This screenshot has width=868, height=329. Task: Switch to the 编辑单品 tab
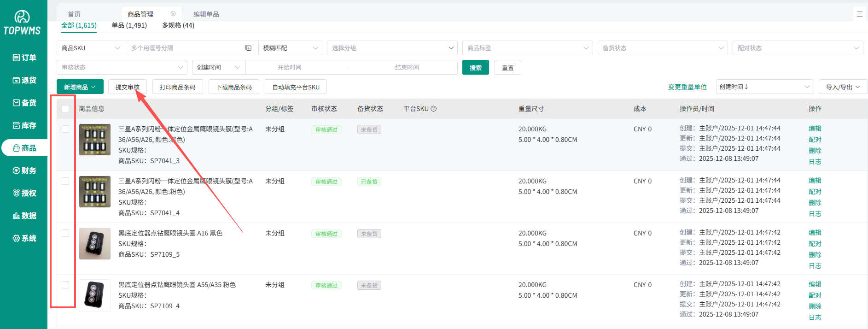point(206,14)
